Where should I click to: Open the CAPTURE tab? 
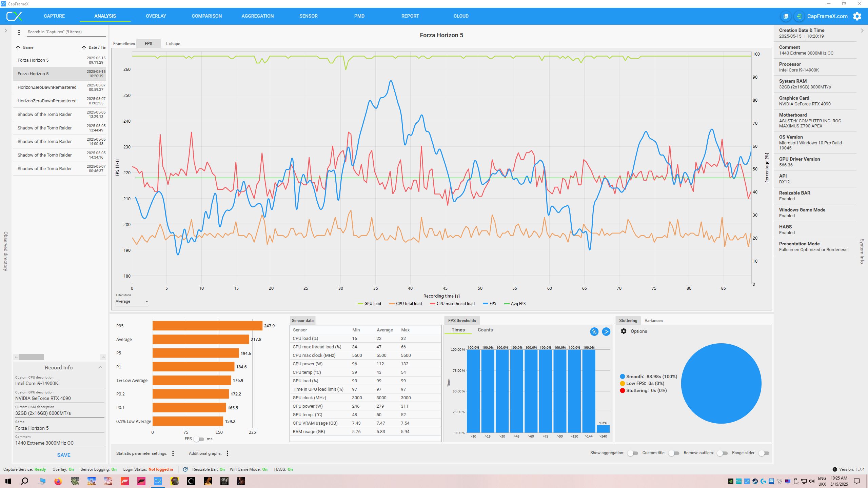click(54, 16)
